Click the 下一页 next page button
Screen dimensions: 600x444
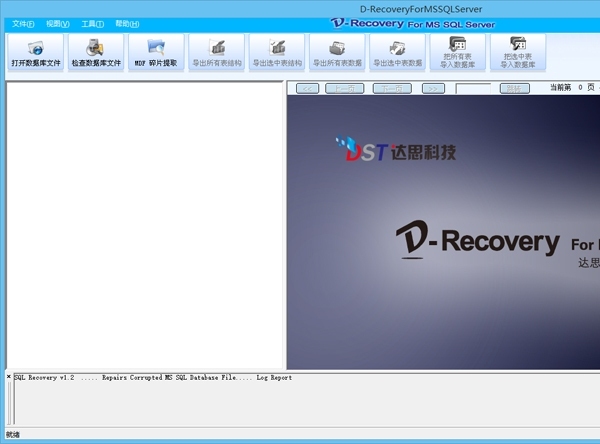coord(392,88)
